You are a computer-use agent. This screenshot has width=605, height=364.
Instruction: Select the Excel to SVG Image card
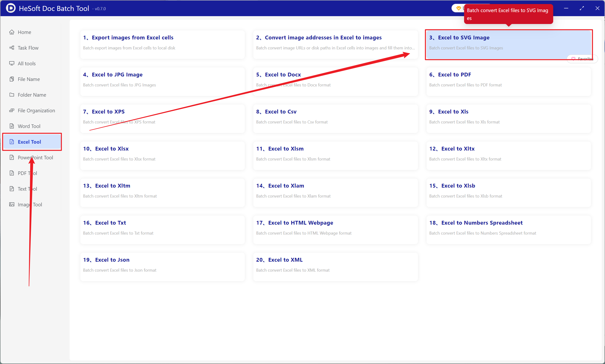pyautogui.click(x=509, y=45)
